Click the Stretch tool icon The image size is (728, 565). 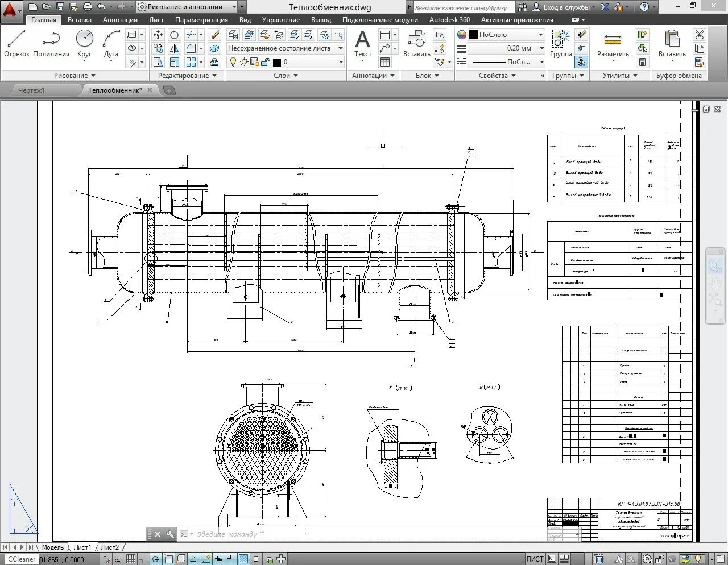click(158, 62)
